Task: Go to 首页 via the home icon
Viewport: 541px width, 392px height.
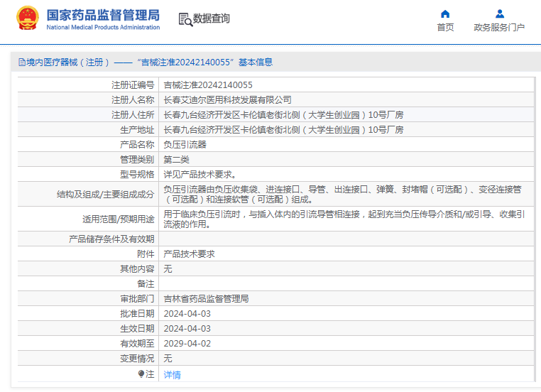Action: [445, 13]
